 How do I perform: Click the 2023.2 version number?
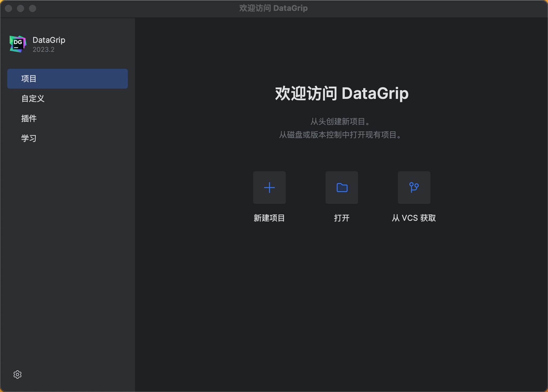[x=43, y=50]
